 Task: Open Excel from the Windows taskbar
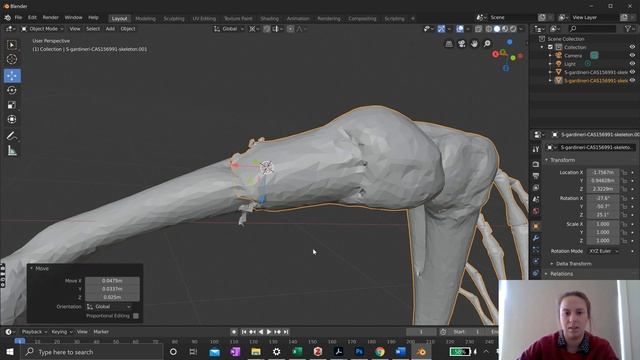(x=297, y=351)
